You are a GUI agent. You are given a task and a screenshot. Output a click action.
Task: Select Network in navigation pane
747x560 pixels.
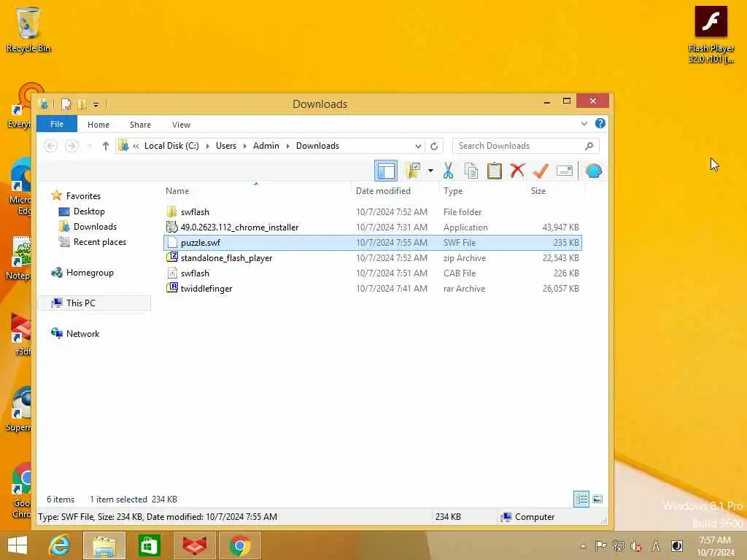[x=82, y=333]
